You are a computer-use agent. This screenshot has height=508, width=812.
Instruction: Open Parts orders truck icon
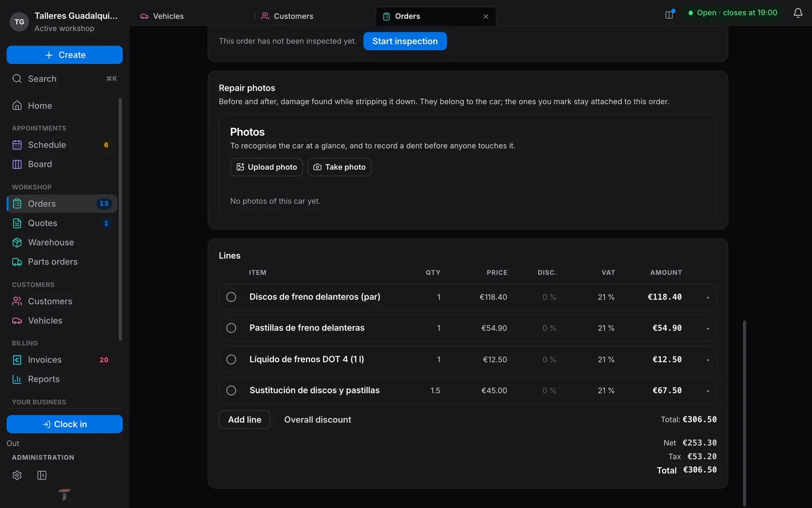point(17,262)
